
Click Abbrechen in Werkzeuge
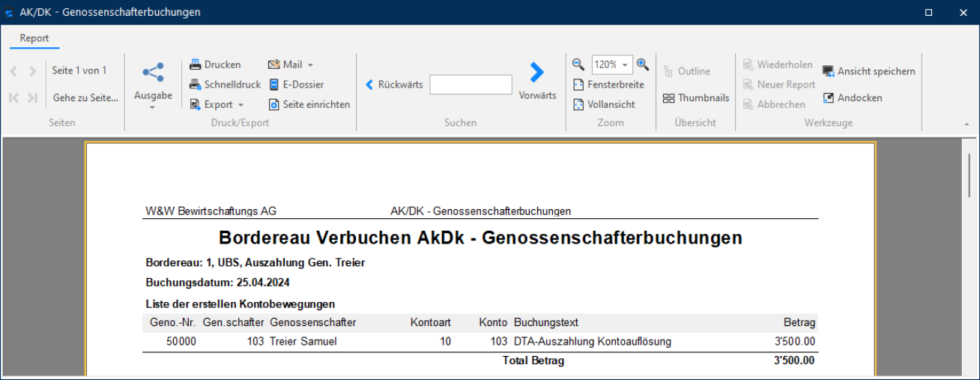point(774,104)
